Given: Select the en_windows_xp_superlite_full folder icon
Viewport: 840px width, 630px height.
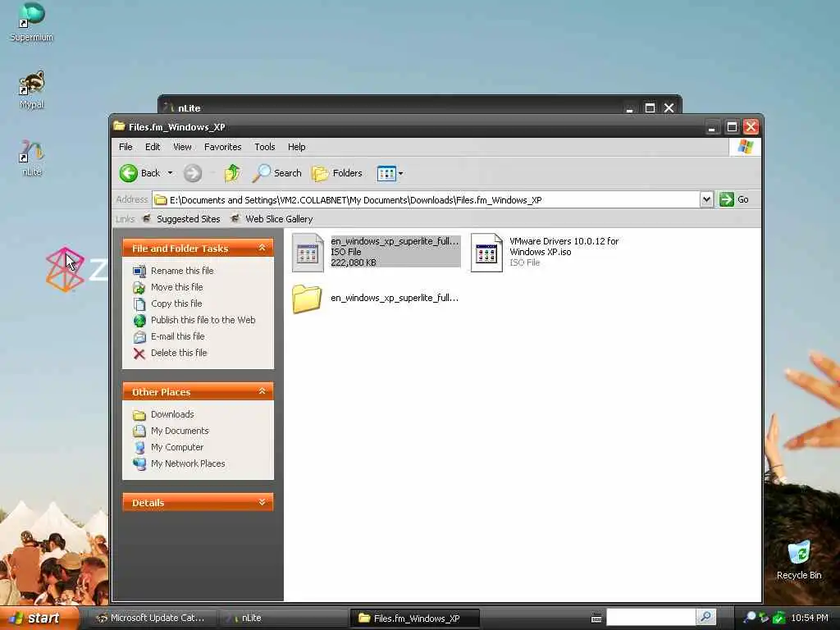Looking at the screenshot, I should pos(307,299).
